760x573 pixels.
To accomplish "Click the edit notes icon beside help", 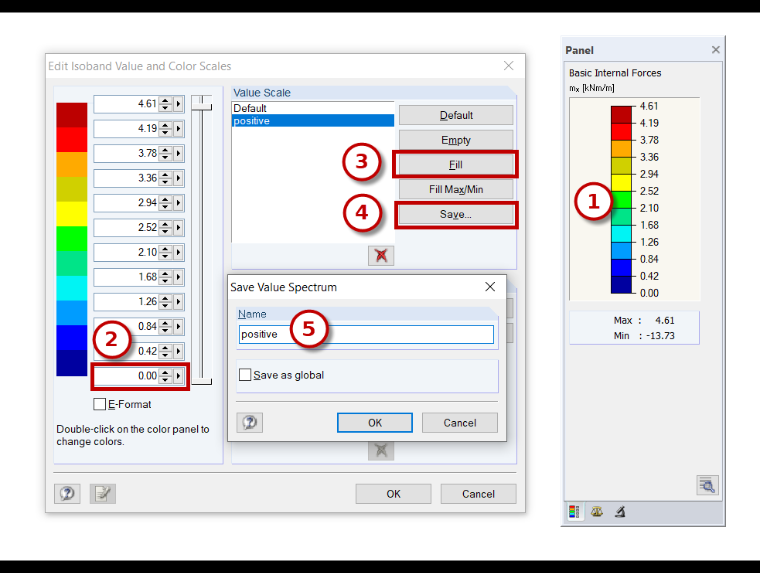I will point(102,493).
